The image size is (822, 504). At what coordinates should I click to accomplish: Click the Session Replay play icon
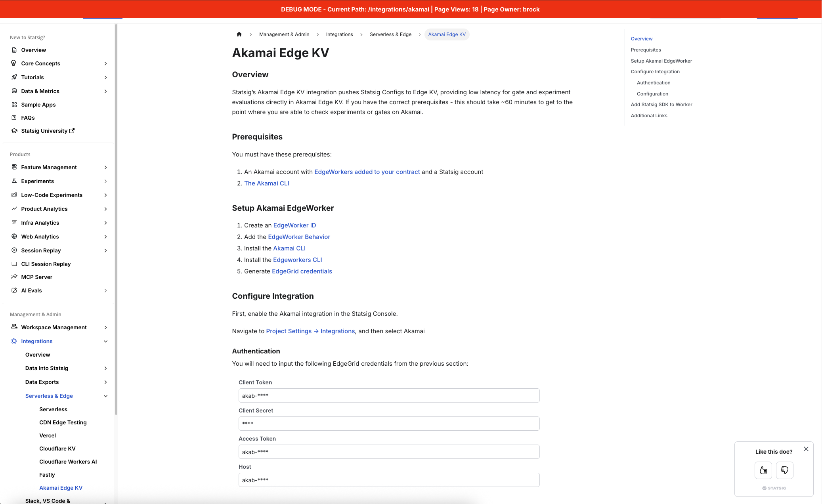14,250
